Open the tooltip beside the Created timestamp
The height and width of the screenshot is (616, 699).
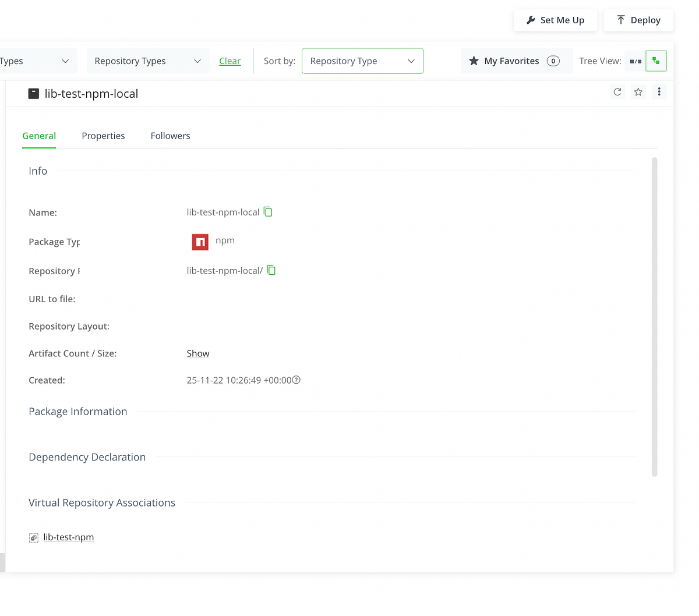click(x=296, y=380)
